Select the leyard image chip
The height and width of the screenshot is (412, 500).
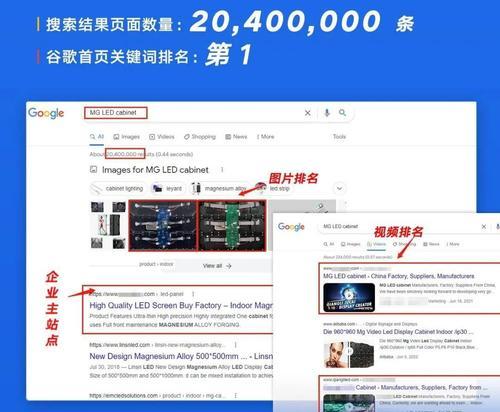(x=168, y=189)
